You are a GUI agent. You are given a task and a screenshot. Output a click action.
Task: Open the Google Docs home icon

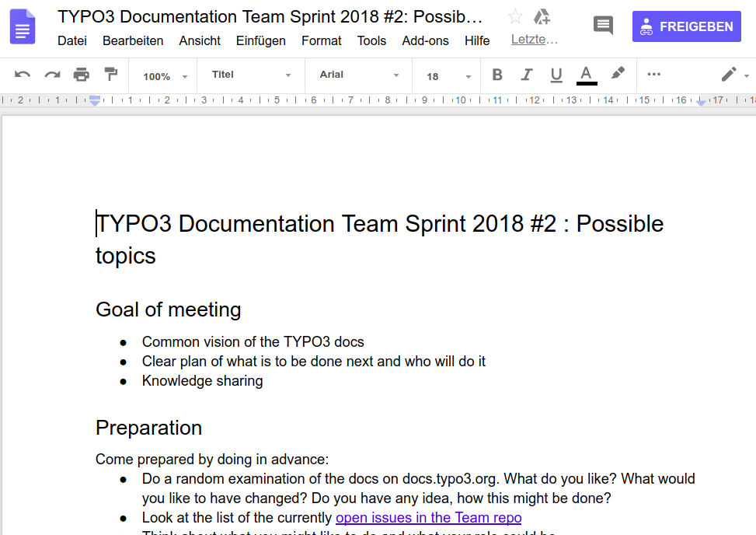pyautogui.click(x=23, y=27)
